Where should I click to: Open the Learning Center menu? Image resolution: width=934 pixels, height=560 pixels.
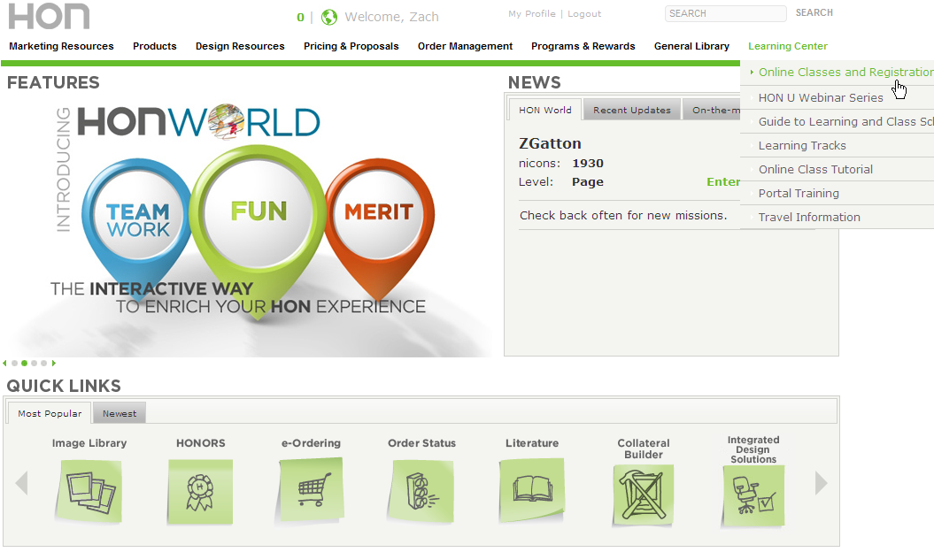click(787, 46)
